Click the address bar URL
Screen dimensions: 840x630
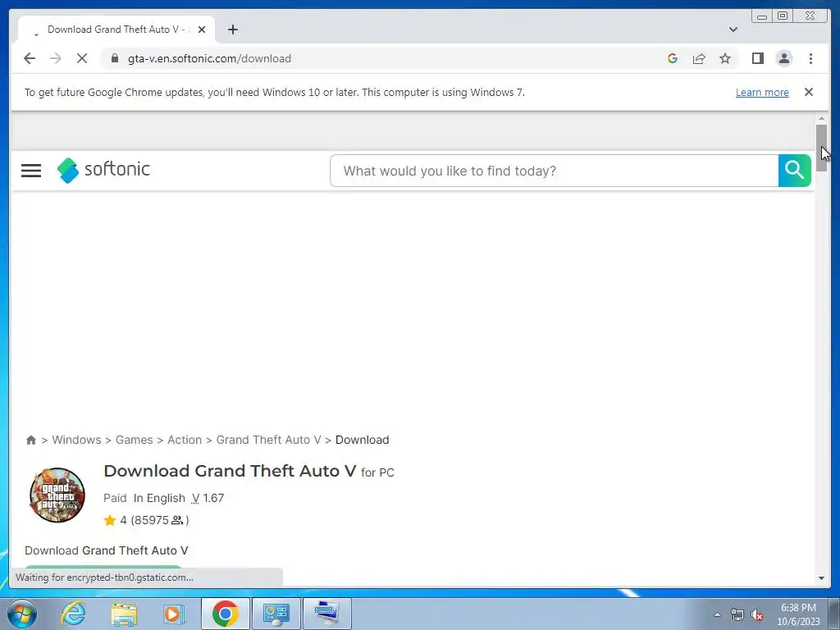(209, 58)
